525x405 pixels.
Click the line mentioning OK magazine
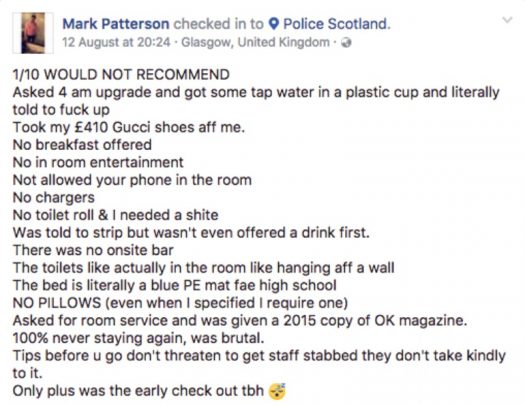pyautogui.click(x=240, y=321)
